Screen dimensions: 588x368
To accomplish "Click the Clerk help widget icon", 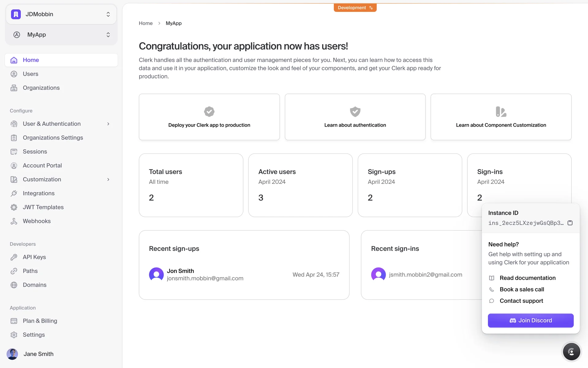I will (571, 352).
